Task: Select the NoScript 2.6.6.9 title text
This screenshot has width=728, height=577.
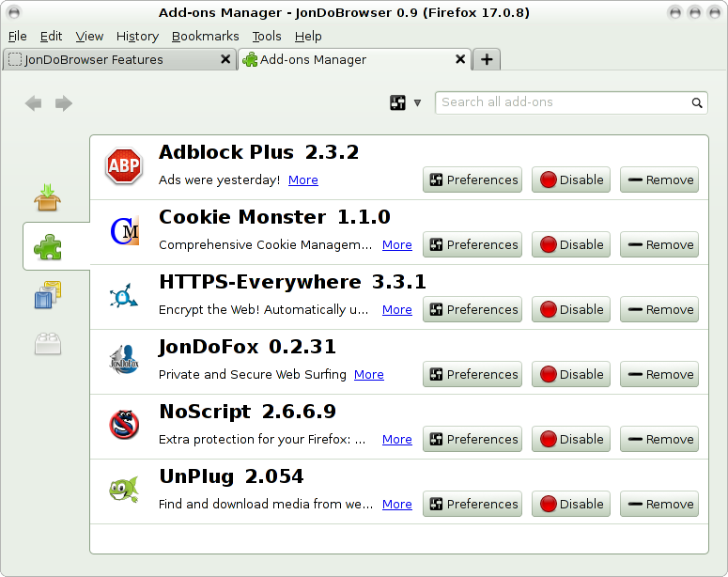Action: tap(247, 412)
